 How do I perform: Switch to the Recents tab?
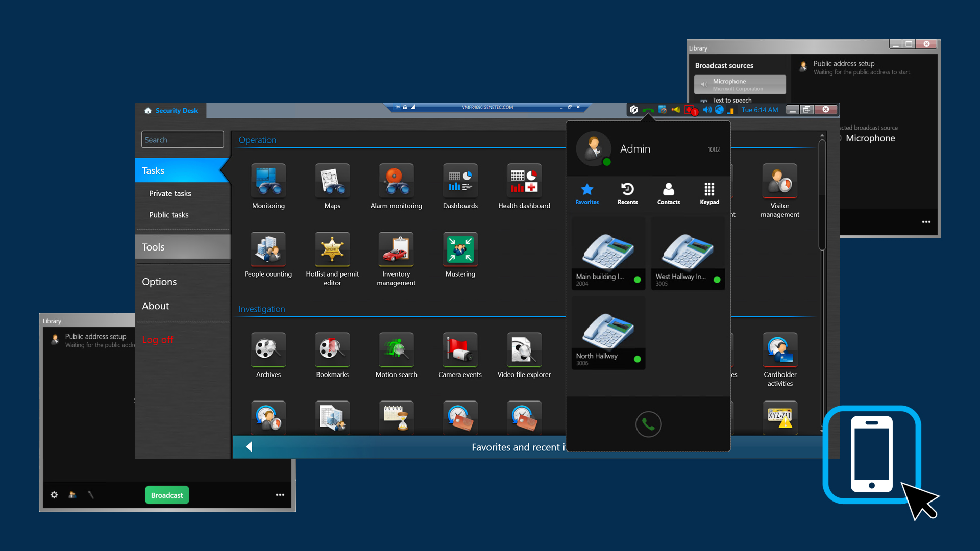627,194
